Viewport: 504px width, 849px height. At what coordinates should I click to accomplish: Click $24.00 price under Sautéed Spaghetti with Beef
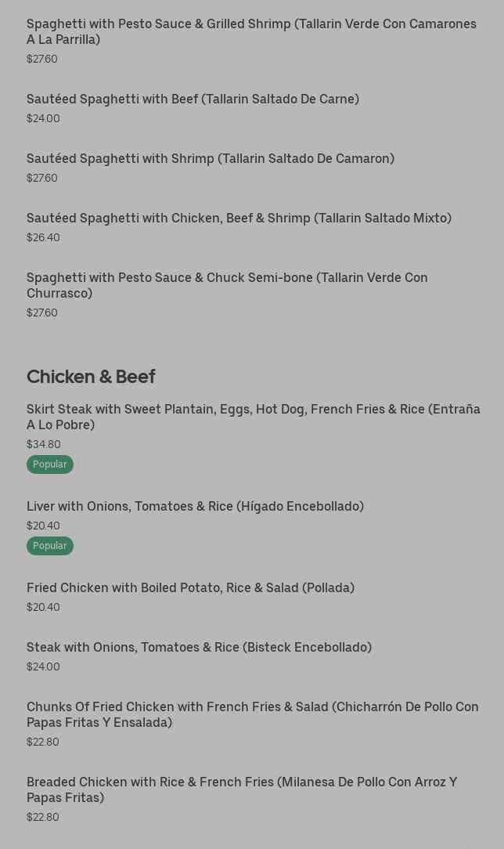[x=43, y=118]
